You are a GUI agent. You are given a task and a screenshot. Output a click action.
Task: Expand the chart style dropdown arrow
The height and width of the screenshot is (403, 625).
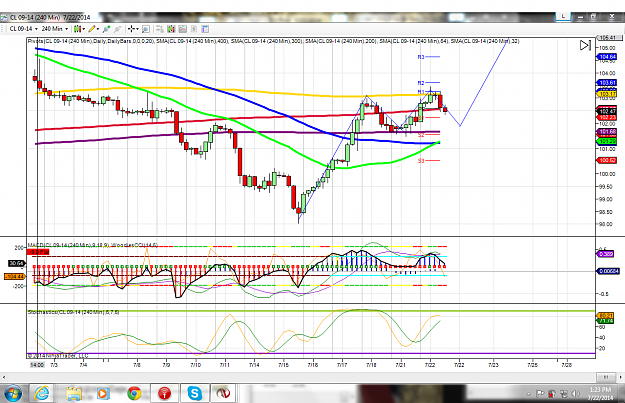(x=84, y=29)
